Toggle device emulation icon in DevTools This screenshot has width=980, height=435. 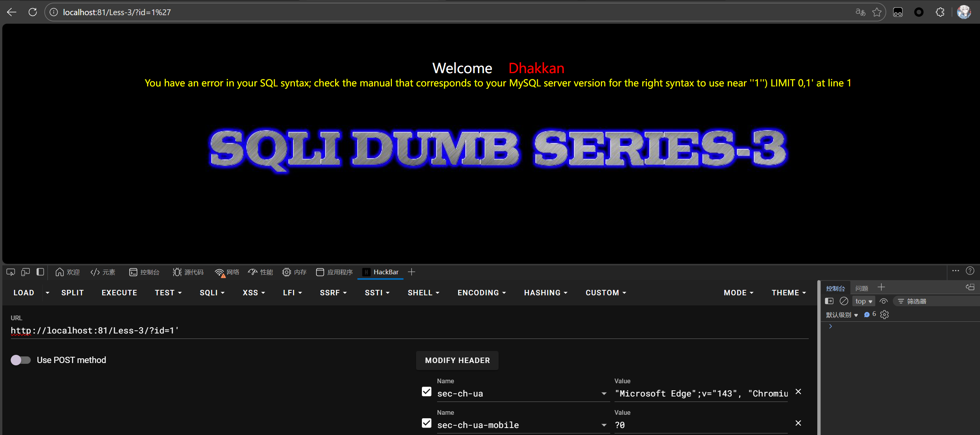pos(26,272)
